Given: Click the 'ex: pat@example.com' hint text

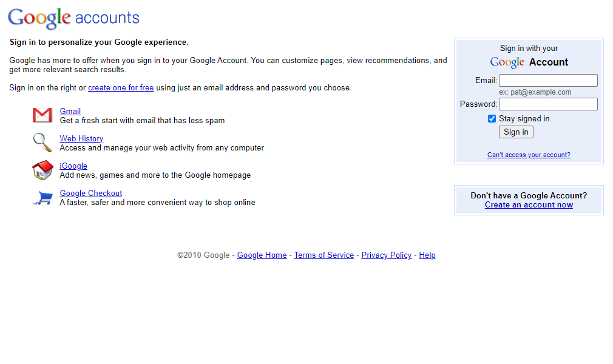Looking at the screenshot, I should [535, 92].
